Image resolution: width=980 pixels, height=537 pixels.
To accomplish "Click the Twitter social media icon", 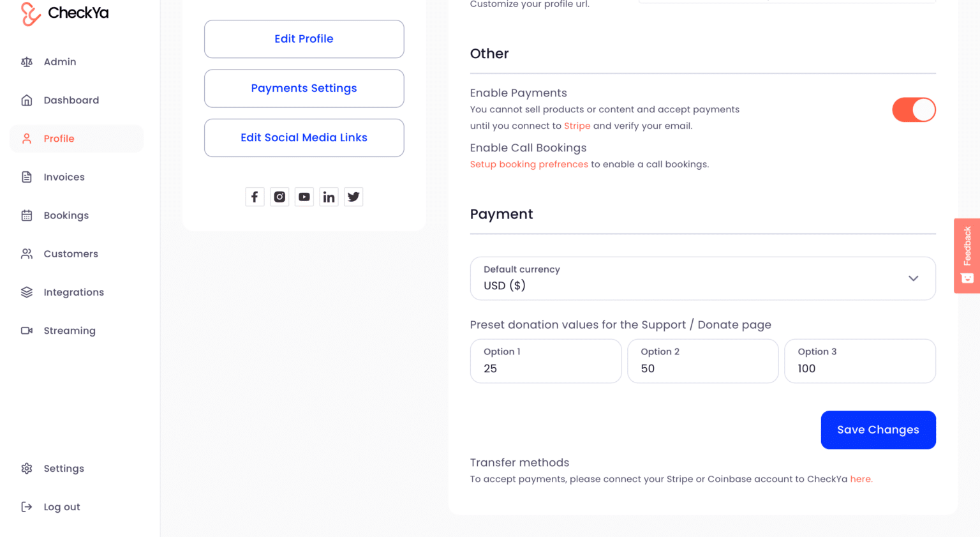I will 353,197.
